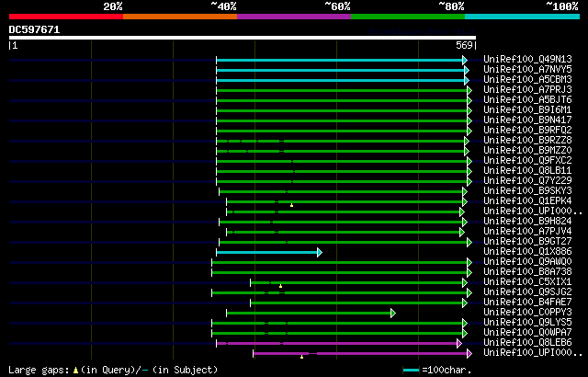Click the green arrowhead ending the Q9SJG2 bar

[469, 292]
